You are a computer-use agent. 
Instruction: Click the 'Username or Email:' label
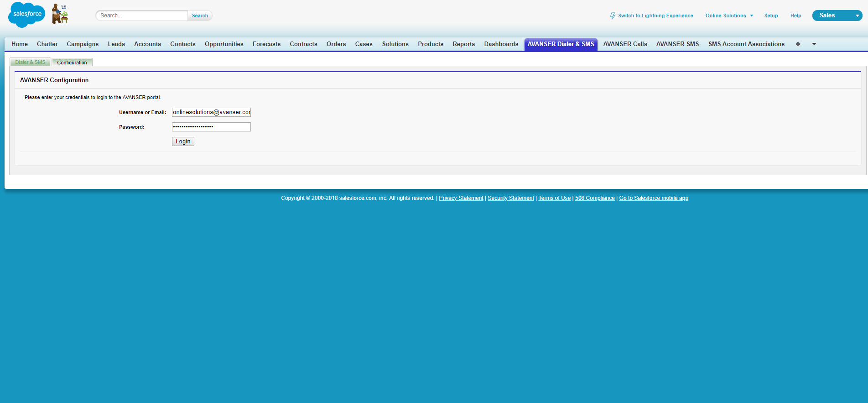[143, 112]
